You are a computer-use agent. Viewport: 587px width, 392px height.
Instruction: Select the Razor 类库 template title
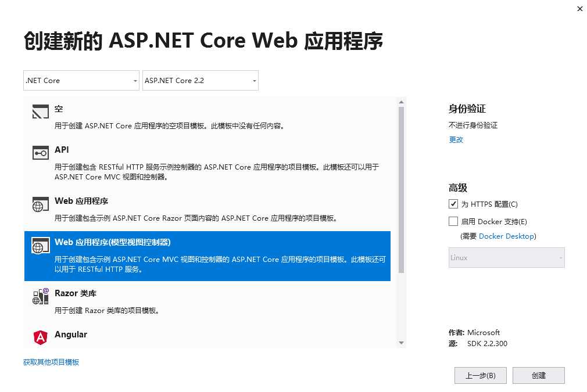[x=76, y=293]
